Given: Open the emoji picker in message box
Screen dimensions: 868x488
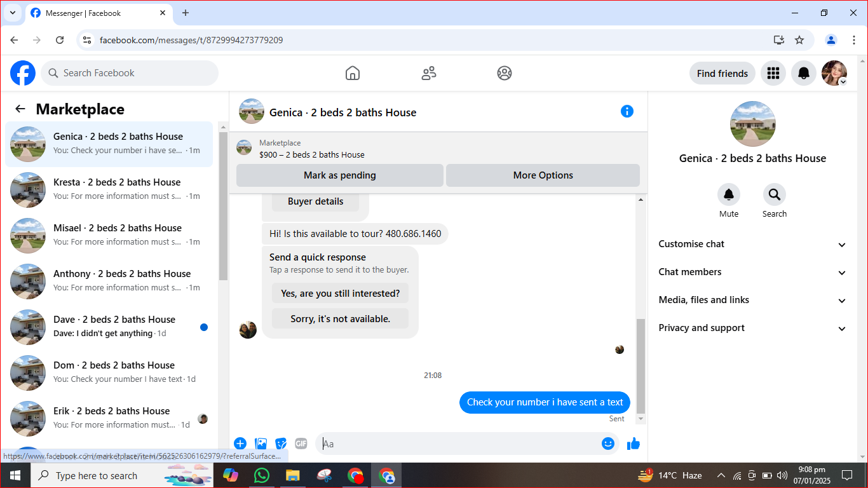Looking at the screenshot, I should [x=608, y=444].
